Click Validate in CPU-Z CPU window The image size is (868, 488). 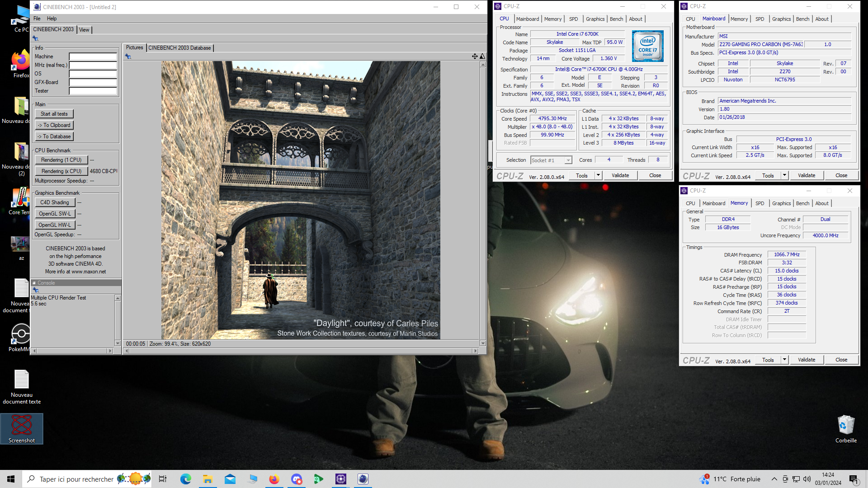pyautogui.click(x=620, y=175)
